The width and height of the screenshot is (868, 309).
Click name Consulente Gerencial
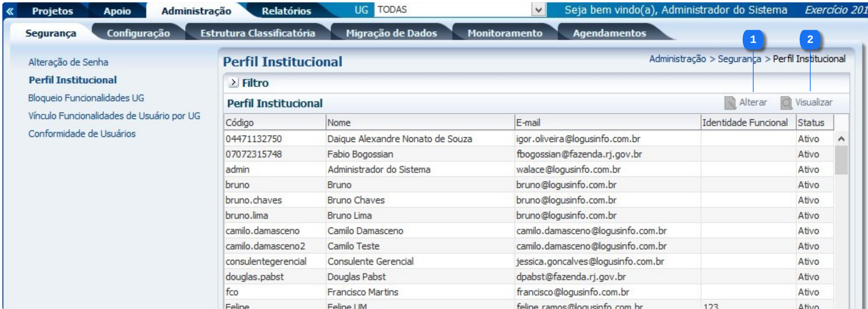(371, 261)
